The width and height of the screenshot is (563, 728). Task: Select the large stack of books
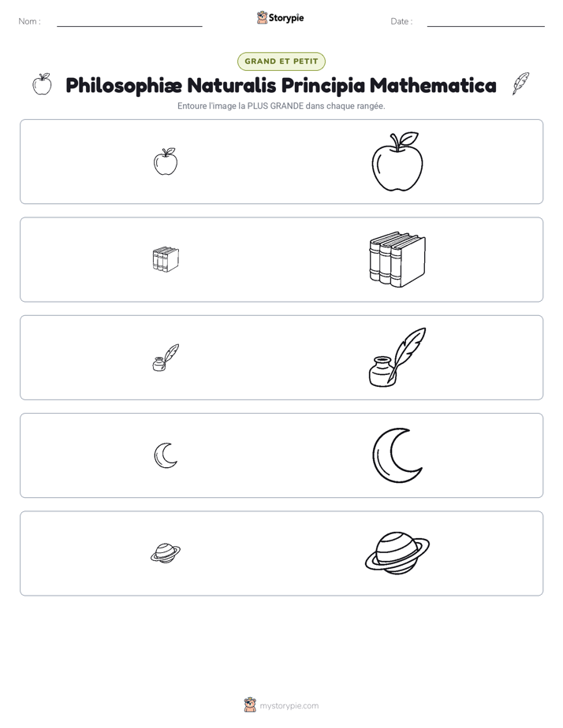tap(397, 259)
